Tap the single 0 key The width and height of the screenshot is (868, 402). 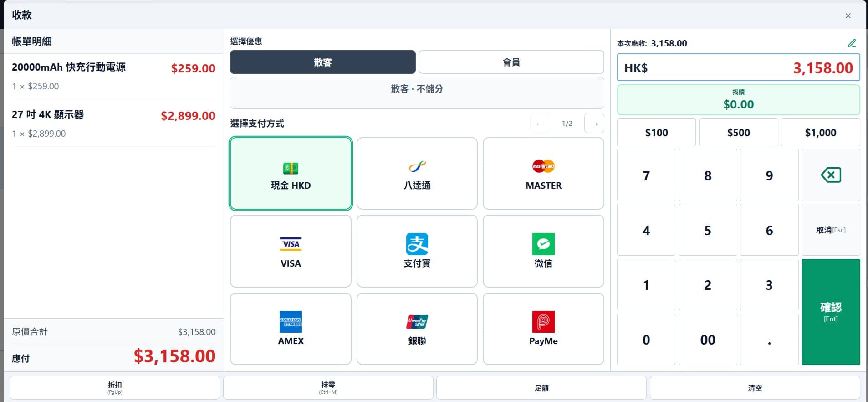pyautogui.click(x=646, y=339)
